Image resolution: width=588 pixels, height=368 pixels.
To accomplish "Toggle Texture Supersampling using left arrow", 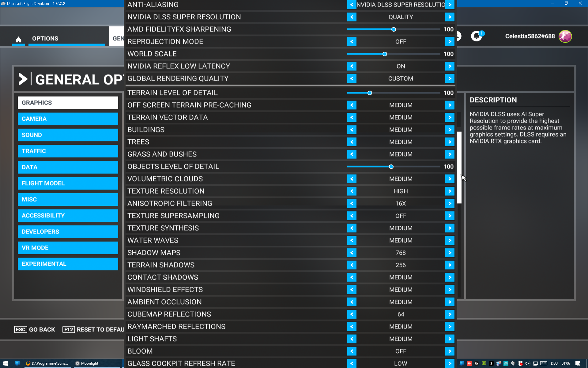I will pos(352,216).
